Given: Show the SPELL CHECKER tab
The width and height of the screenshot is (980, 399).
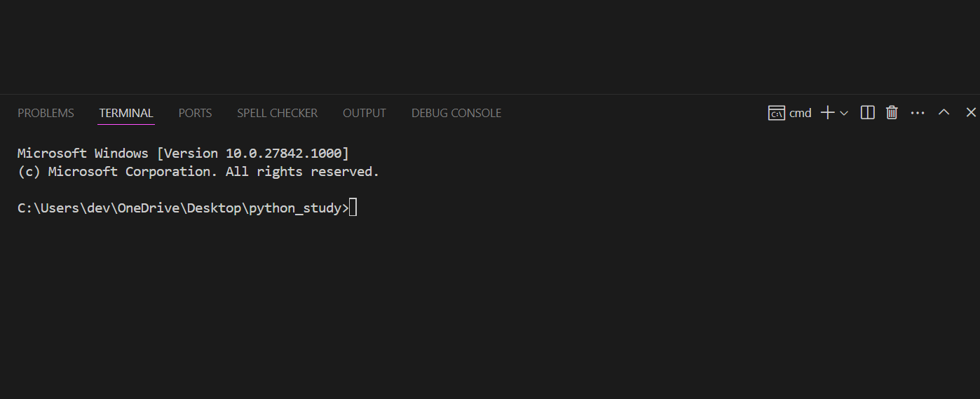Looking at the screenshot, I should 277,113.
